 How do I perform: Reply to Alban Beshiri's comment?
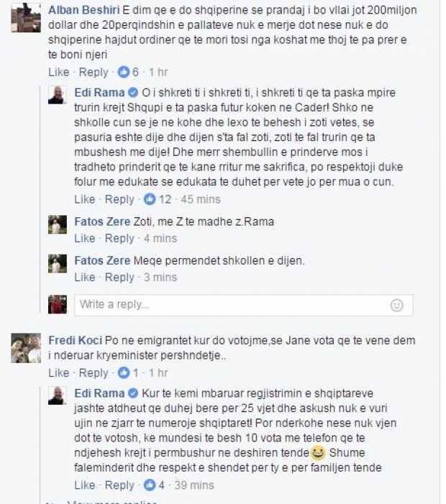coord(94,72)
